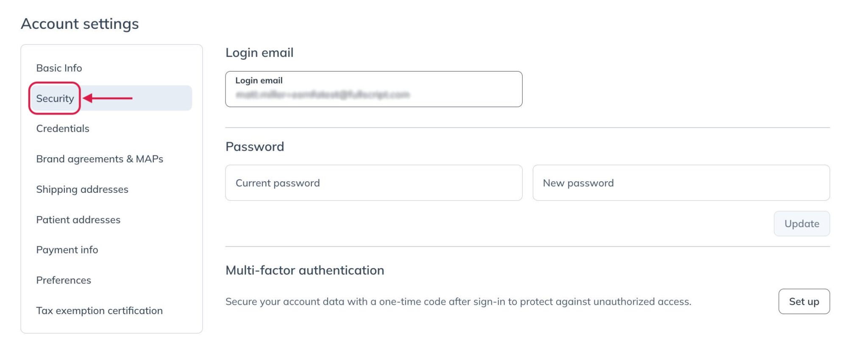868x350 pixels.
Task: Click inside the New password field
Action: (681, 183)
